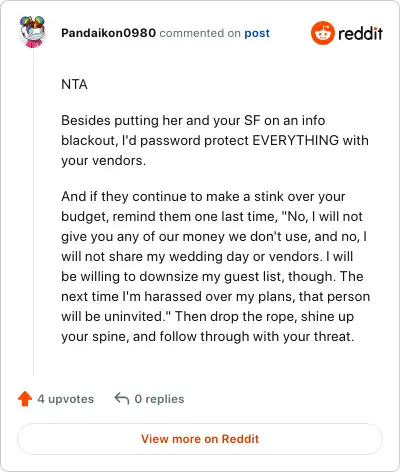Click the text "your vendors." ending the first paragraph
Screen dimensions: 400x472
pos(104,161)
